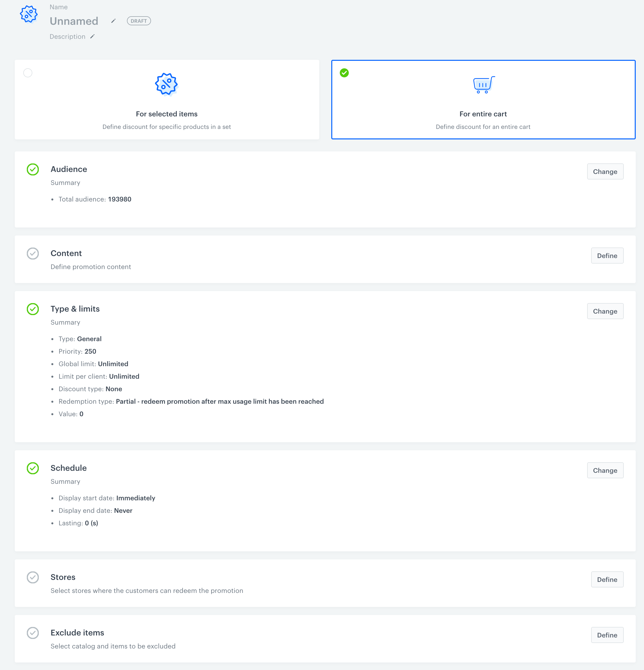
Task: Edit the promotion name with pencil icon
Action: tap(113, 21)
